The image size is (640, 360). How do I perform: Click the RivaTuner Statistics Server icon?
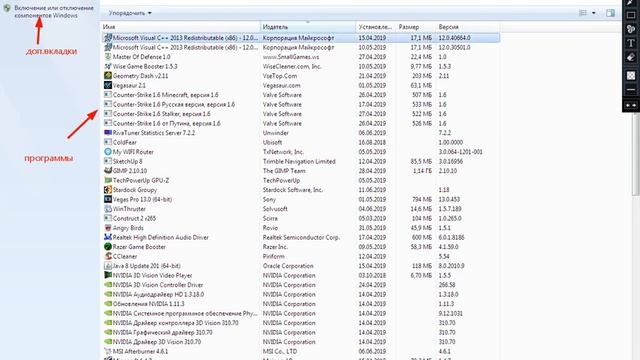[108, 133]
